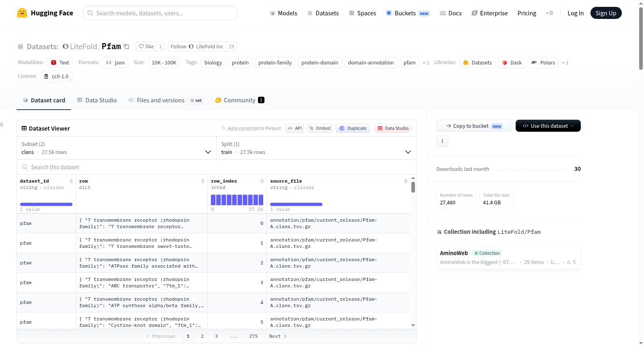Open the cc0-1.0 license tag
The image size is (644, 347).
(56, 76)
